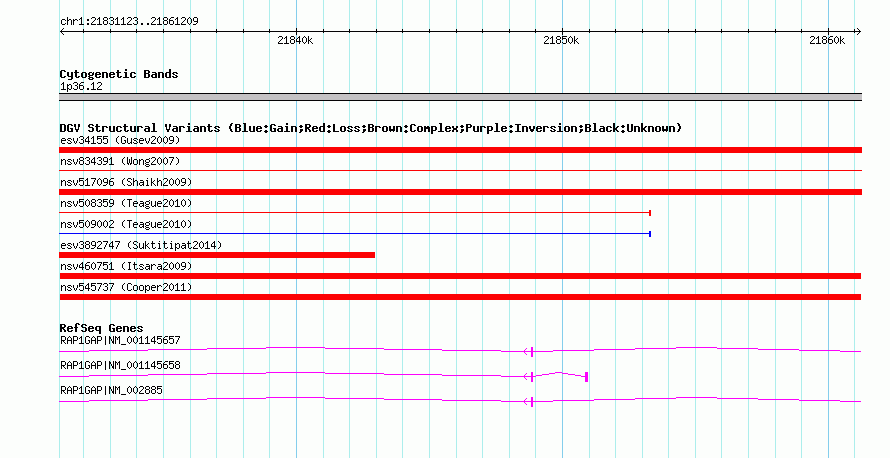Click the rightmost exon block of NM_001145658
890x458 pixels.
click(x=586, y=377)
